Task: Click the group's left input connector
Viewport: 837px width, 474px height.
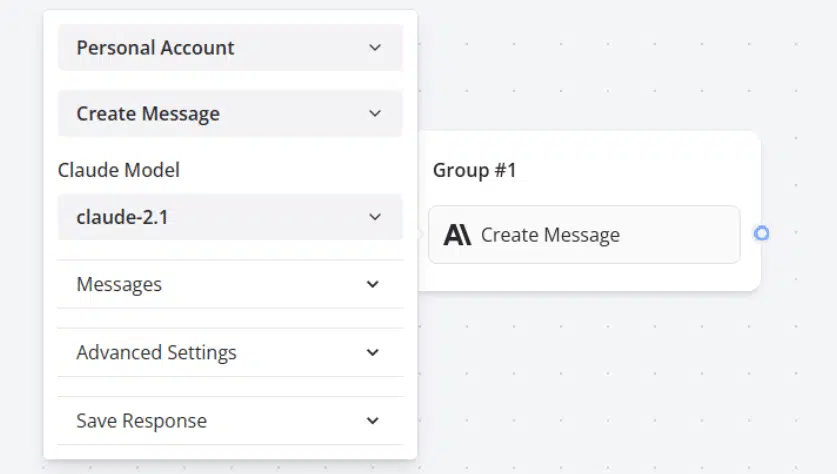Action: 418,234
